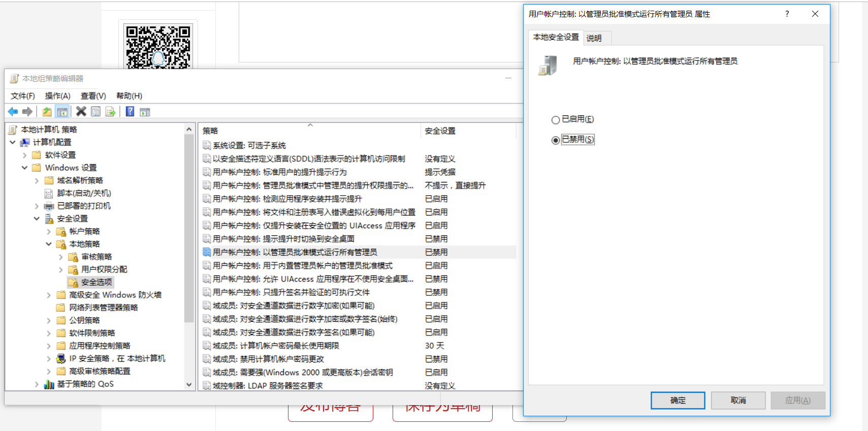868x431 pixels.
Task: Open the 查看(V) menu
Action: click(x=93, y=96)
